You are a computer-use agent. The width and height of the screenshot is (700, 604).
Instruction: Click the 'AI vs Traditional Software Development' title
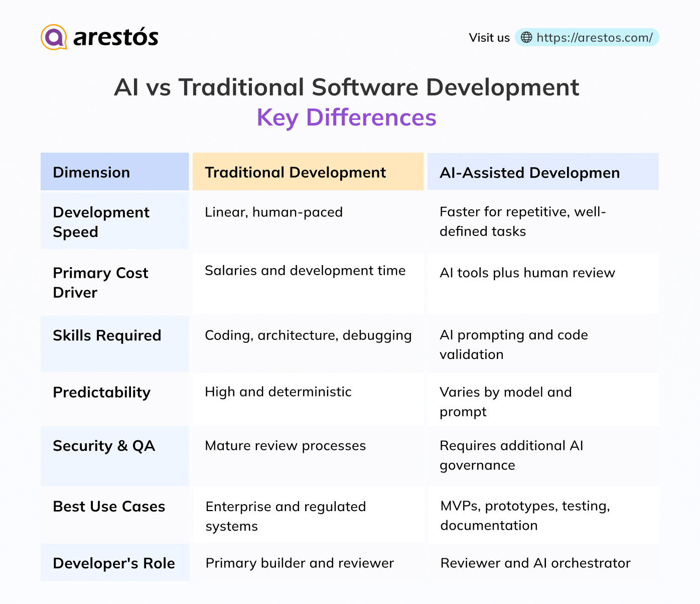(x=347, y=87)
